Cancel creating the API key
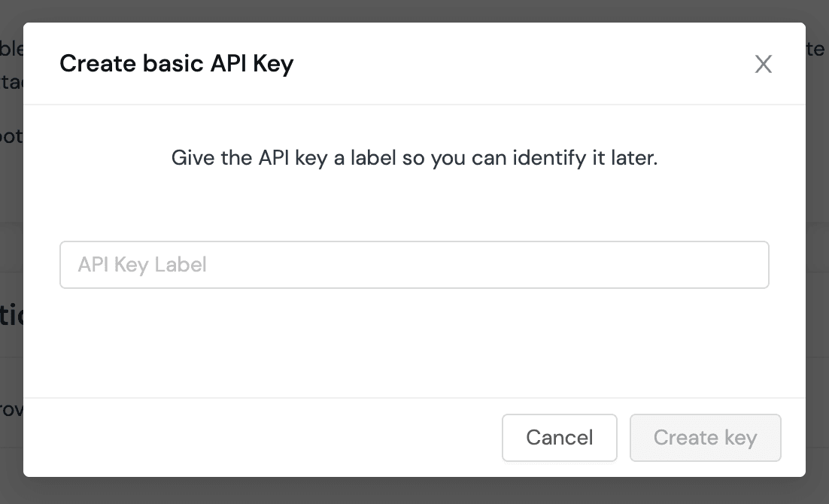The image size is (829, 504). 559,438
